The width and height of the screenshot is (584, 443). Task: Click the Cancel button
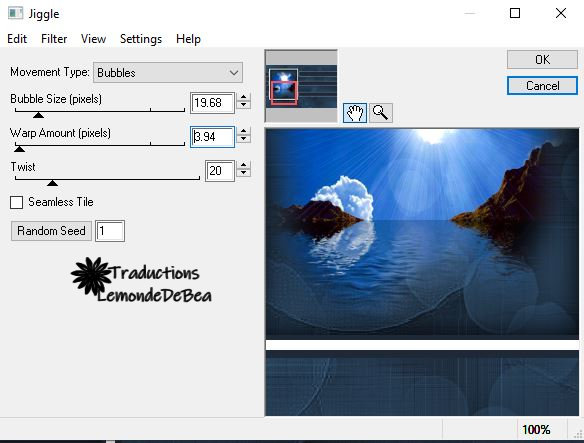(x=542, y=86)
